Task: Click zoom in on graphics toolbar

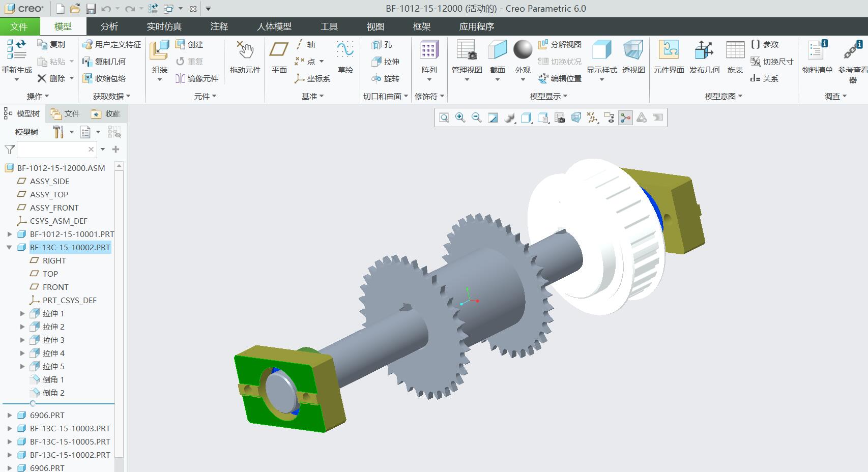Action: click(460, 118)
